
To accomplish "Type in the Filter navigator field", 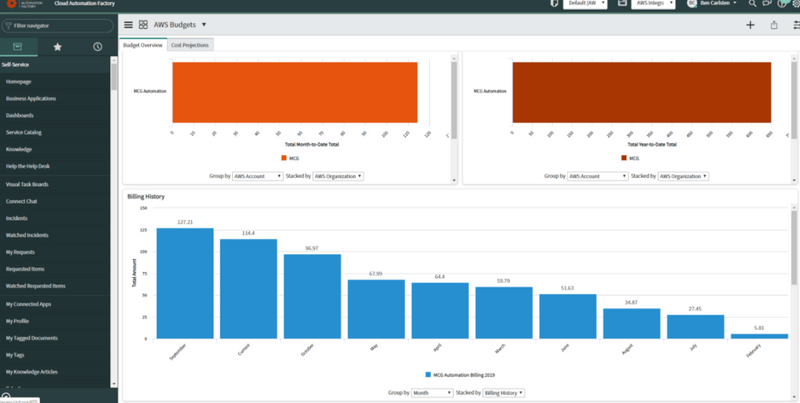I will pos(60,24).
